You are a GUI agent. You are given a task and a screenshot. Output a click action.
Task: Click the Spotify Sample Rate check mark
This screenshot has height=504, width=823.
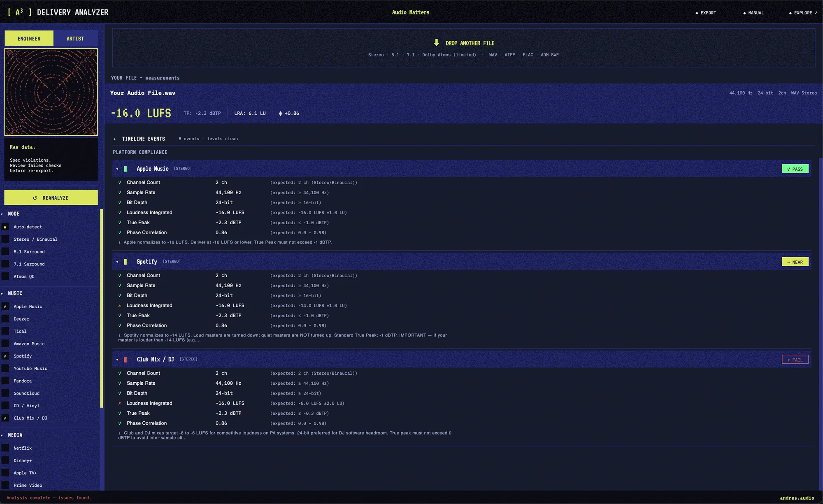coord(120,286)
